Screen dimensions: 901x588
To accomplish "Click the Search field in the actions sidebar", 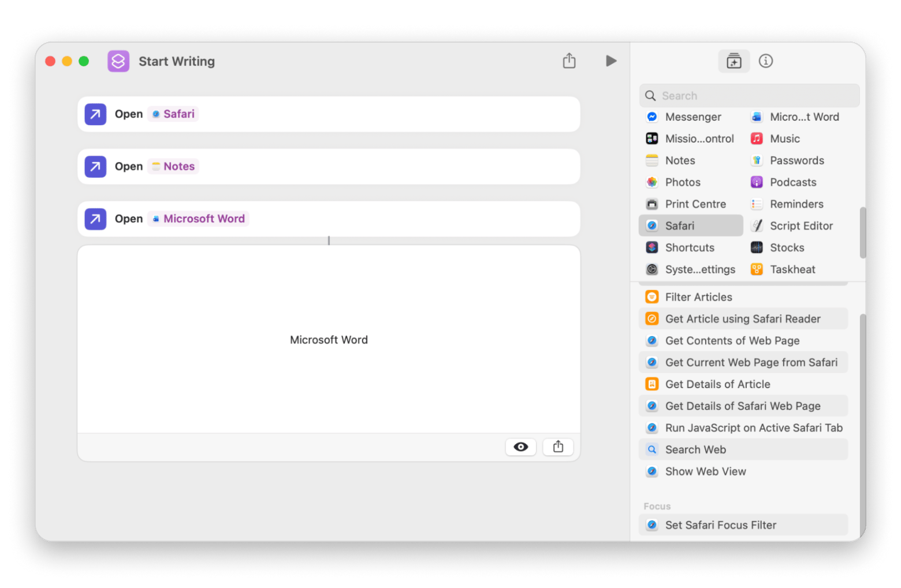I will coord(749,96).
